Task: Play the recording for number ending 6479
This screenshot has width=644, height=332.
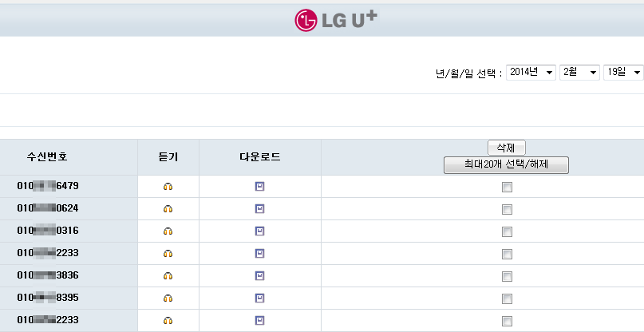Action: tap(168, 187)
